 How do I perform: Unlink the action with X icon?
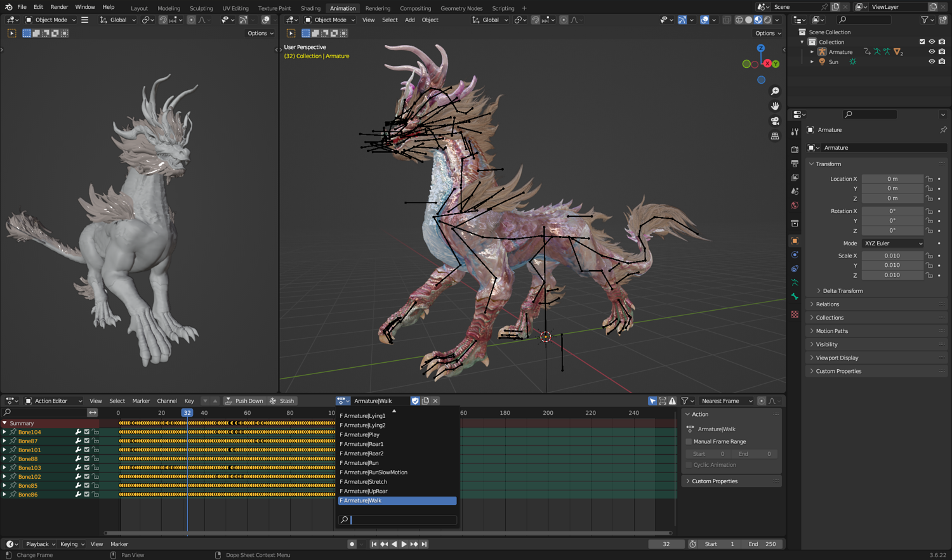(x=435, y=401)
